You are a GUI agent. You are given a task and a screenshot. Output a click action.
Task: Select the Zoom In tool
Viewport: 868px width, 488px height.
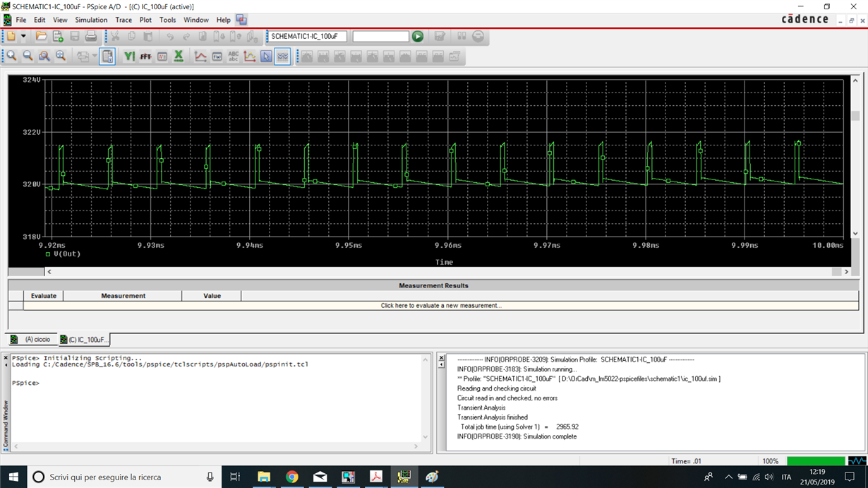point(12,56)
